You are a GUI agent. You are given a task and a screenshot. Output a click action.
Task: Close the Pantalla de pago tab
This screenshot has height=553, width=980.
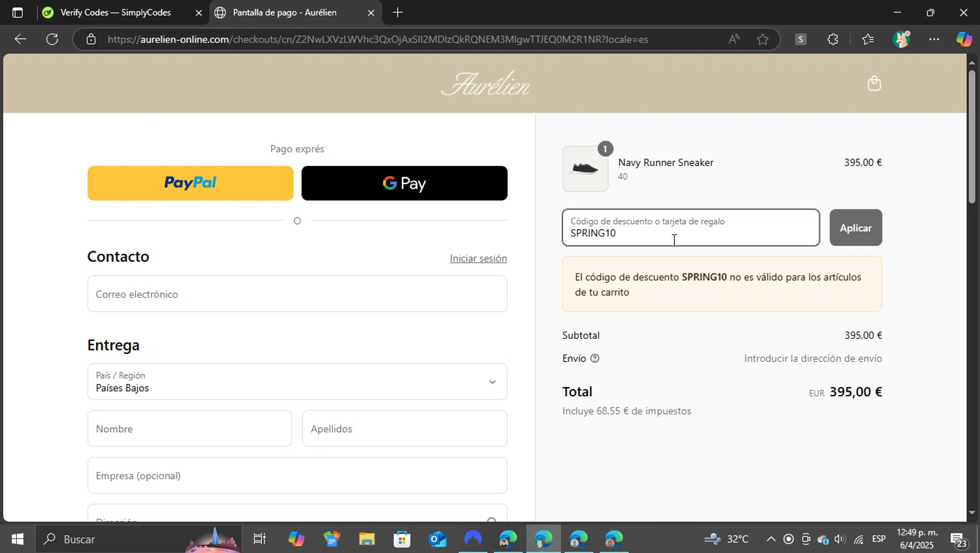[371, 12]
